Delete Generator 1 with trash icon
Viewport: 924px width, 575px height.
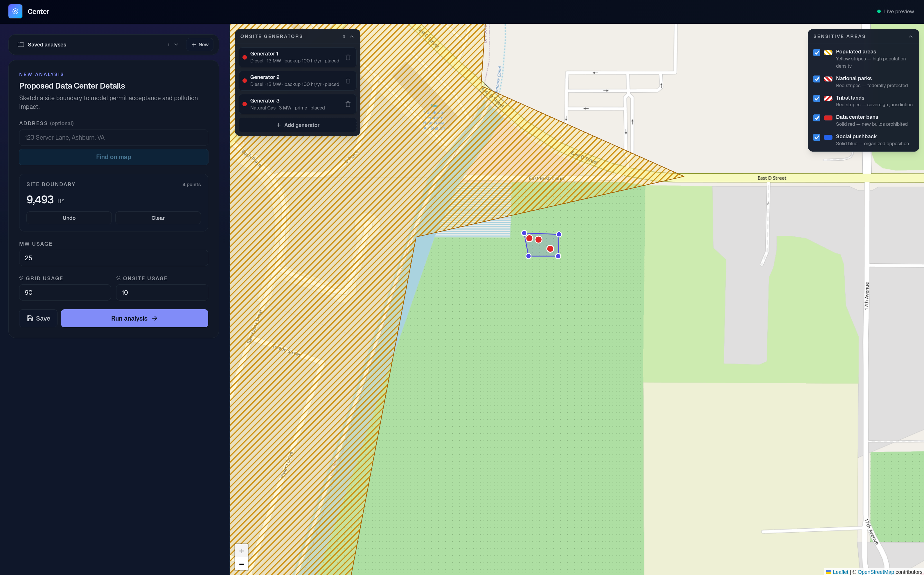(x=348, y=57)
